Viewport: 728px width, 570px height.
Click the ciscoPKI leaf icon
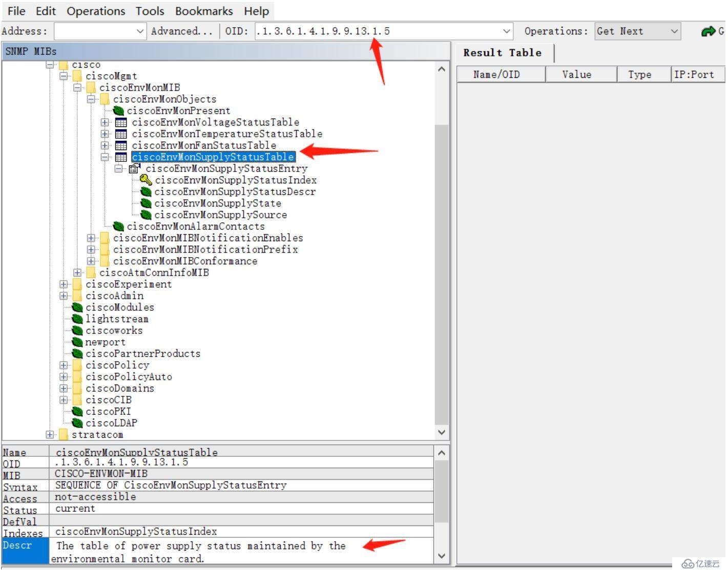pos(77,411)
